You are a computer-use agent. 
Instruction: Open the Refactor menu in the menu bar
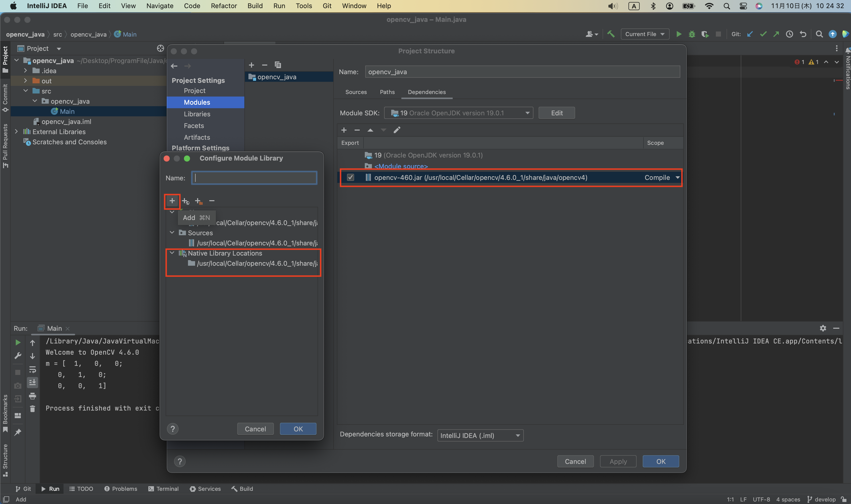pos(224,6)
